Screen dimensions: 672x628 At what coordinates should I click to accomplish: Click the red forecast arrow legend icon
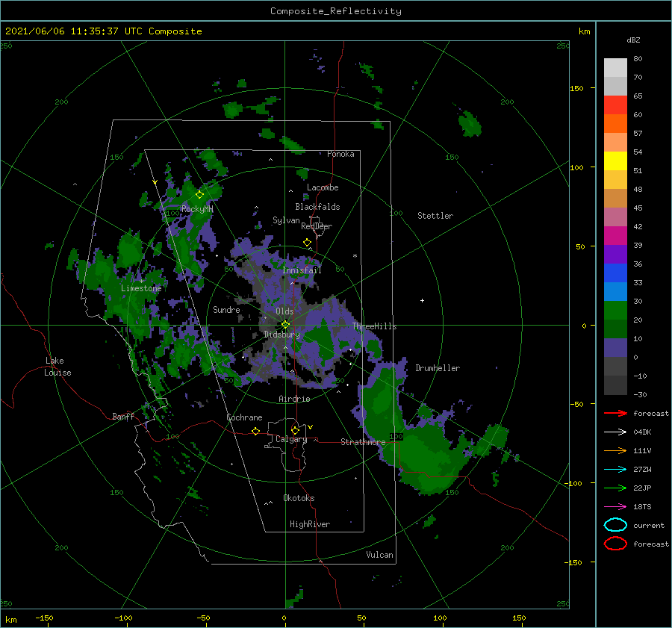coord(615,413)
